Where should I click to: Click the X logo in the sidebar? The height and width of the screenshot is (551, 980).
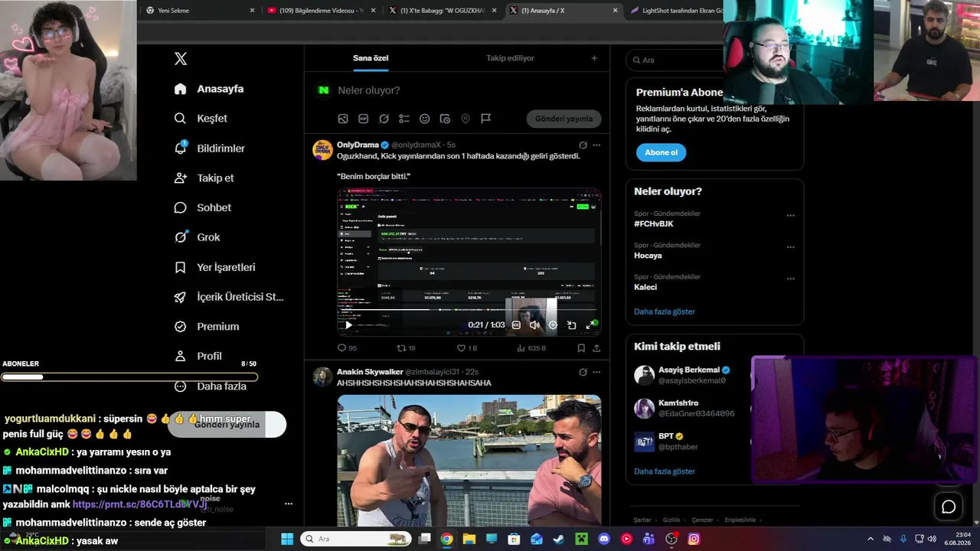[x=181, y=59]
